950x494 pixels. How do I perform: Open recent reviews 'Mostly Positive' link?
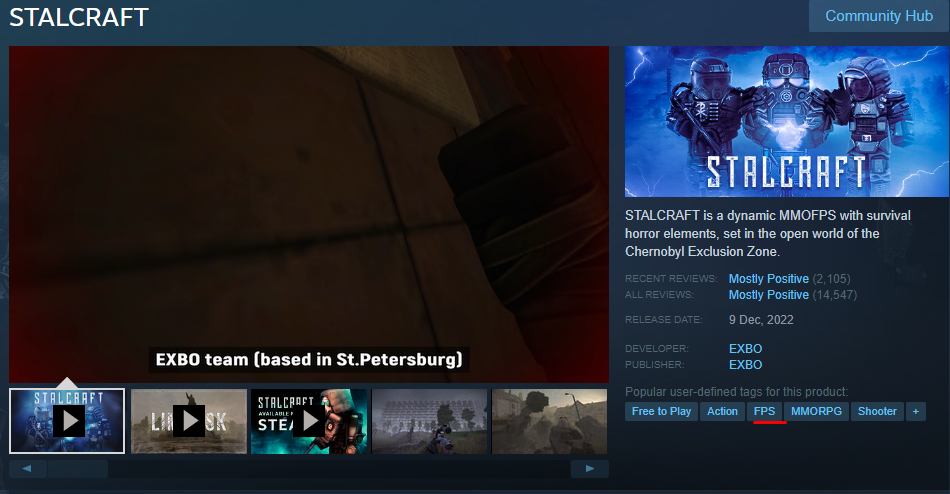click(768, 279)
